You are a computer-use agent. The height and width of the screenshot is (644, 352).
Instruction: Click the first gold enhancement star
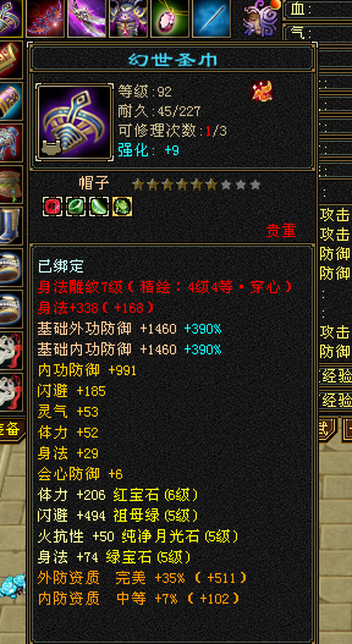(x=138, y=185)
